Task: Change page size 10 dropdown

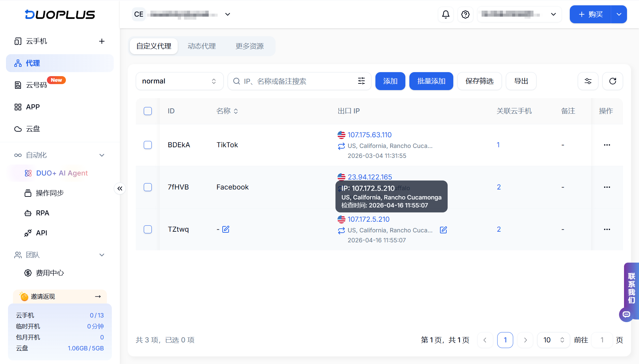Action: coord(553,340)
